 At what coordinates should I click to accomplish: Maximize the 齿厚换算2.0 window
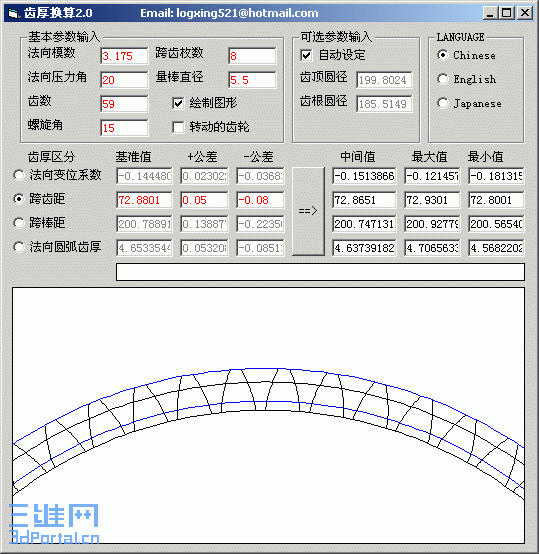coord(507,13)
